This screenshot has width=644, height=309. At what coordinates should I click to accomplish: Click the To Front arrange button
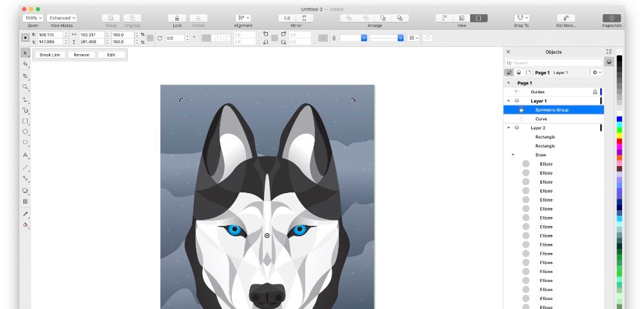348,18
